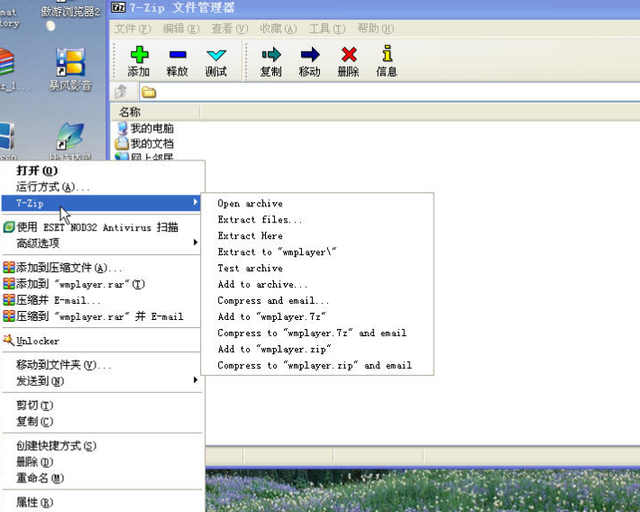Choose 属性(R) in context menu
Screen dimensions: 640x512
pos(102,502)
